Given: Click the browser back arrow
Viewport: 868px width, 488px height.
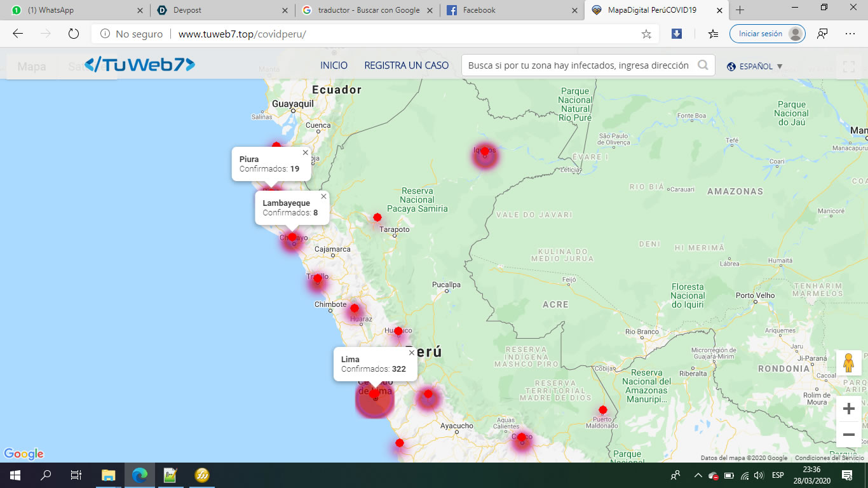Looking at the screenshot, I should click(18, 34).
